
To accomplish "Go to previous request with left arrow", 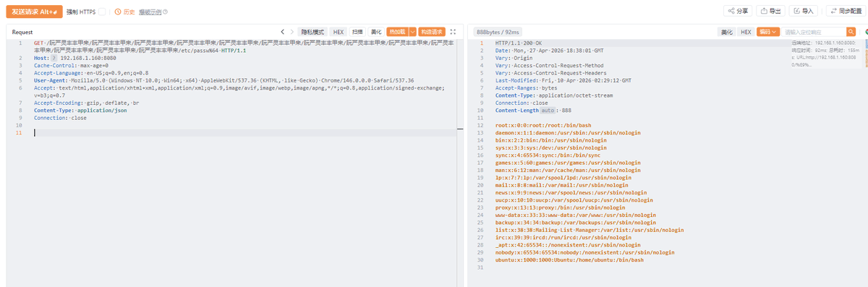I will coord(282,32).
